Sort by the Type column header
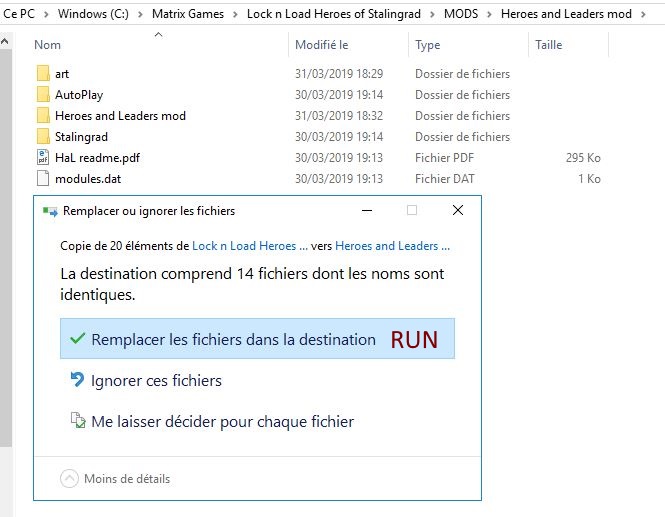This screenshot has width=665, height=517. (428, 45)
